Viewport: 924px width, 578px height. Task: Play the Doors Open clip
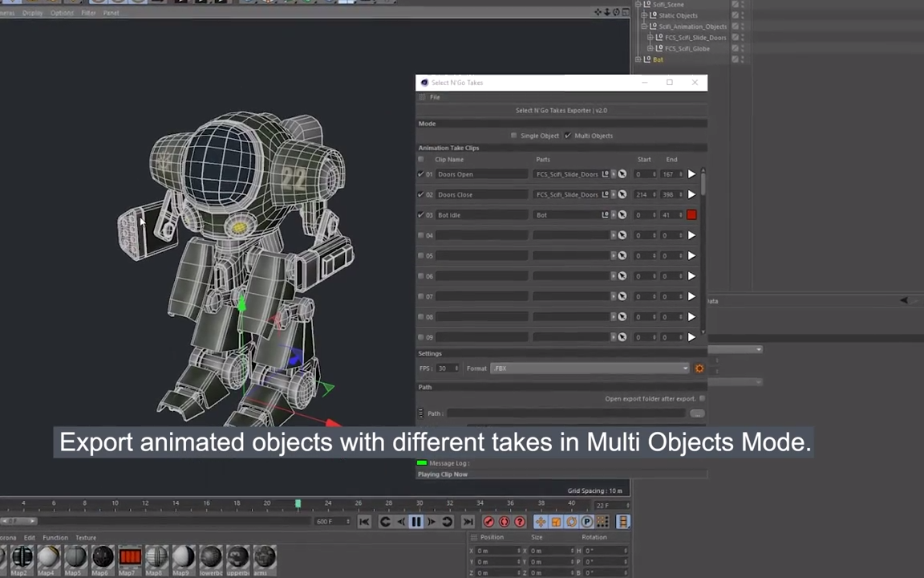[x=692, y=174]
